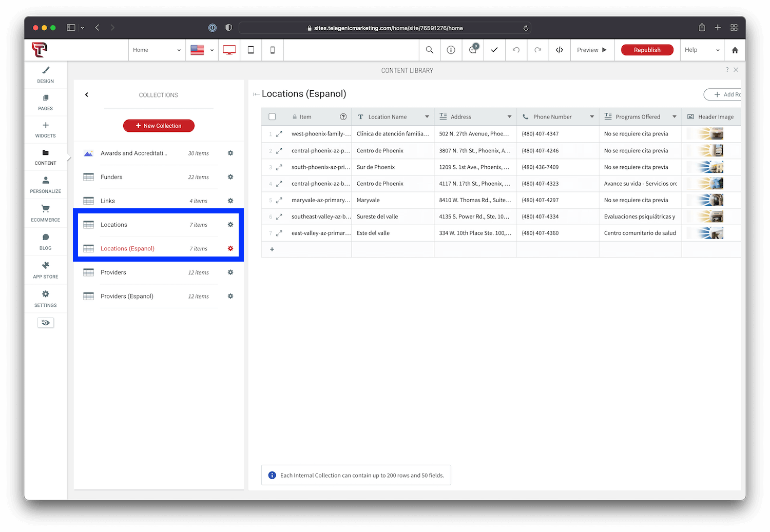Open the Home page dropdown

tap(157, 50)
